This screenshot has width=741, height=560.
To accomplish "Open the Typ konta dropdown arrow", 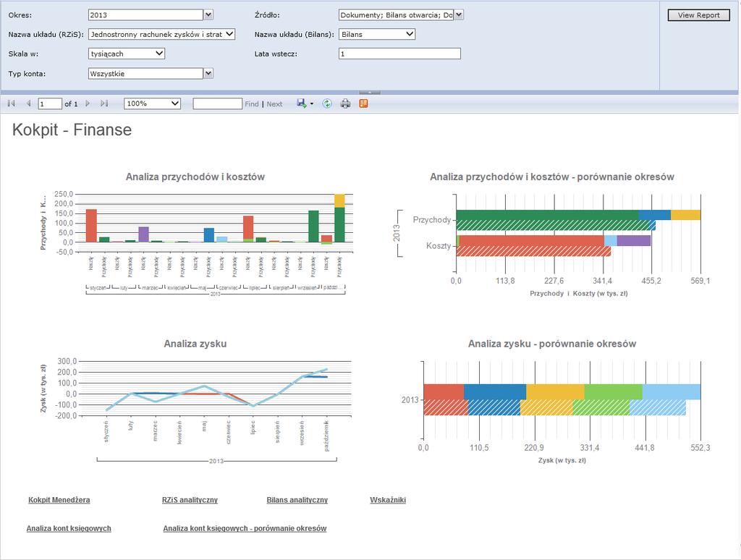I will coord(208,74).
